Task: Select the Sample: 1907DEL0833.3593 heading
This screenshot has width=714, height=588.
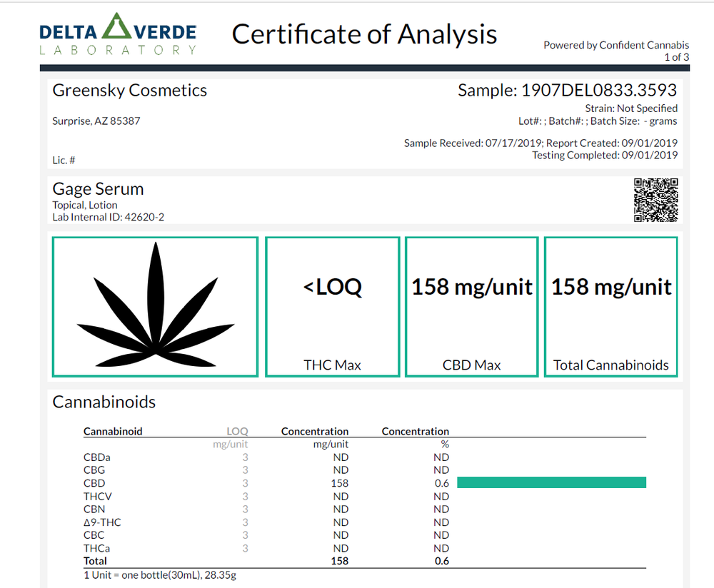Action: click(568, 90)
